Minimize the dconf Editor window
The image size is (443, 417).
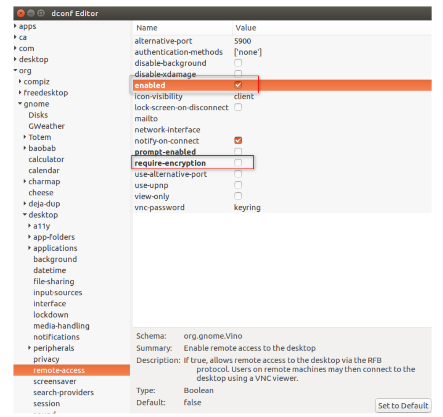point(31,13)
